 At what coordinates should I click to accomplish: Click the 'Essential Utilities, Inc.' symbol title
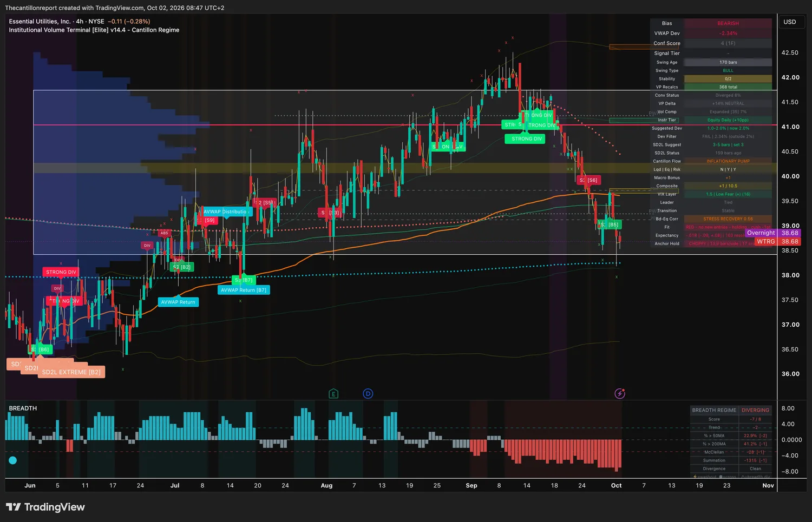pyautogui.click(x=40, y=22)
